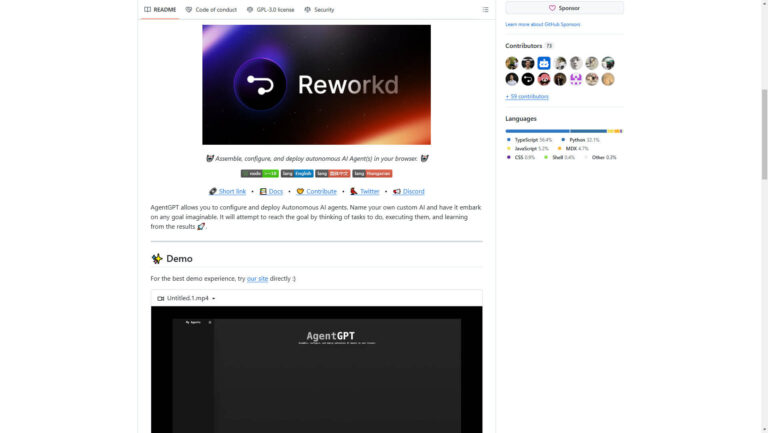Click the page vertical scrollbar thumb
The height and width of the screenshot is (433, 768).
point(764,135)
